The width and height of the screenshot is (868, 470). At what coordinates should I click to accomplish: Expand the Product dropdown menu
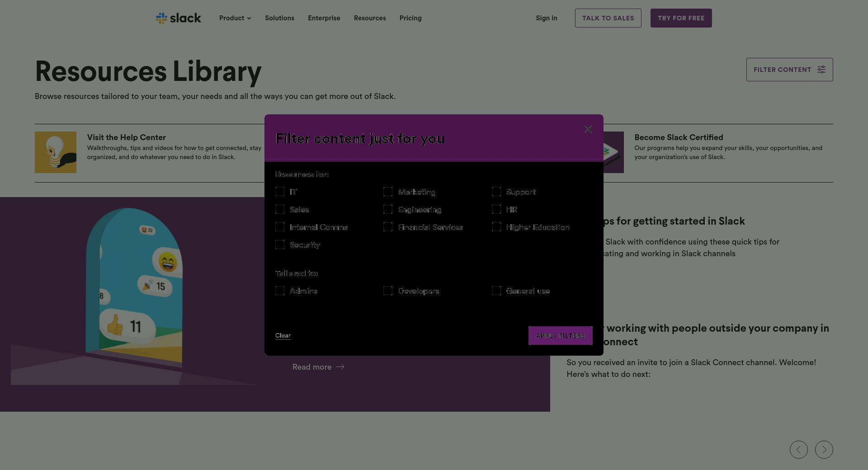point(235,18)
